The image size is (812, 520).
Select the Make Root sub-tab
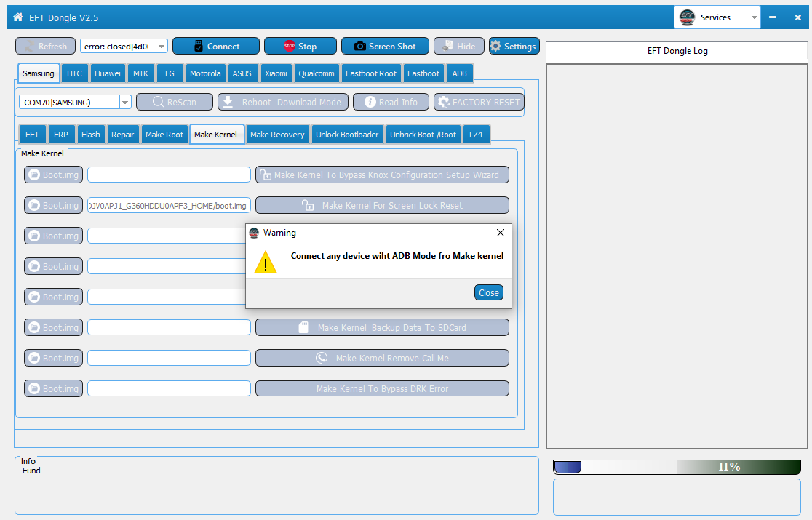coord(164,135)
